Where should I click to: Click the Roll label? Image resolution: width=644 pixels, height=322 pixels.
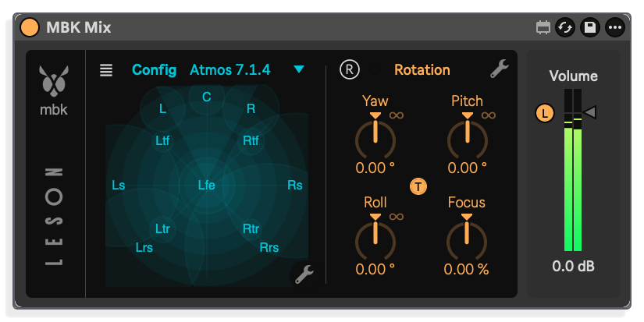375,202
